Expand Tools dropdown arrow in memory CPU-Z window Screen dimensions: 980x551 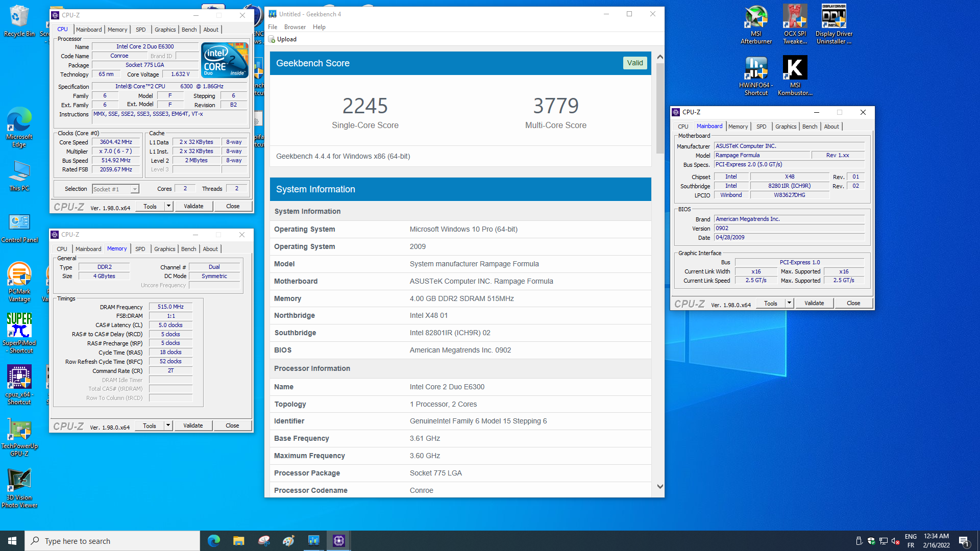[x=168, y=425]
